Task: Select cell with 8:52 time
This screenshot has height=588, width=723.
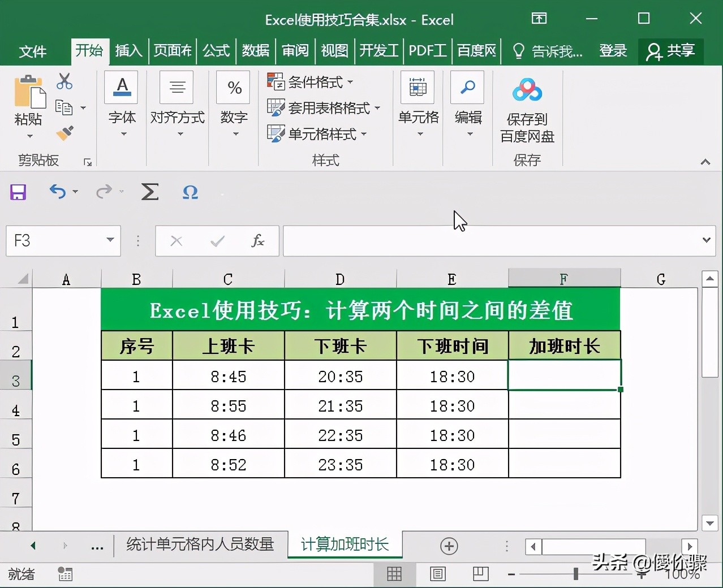Action: [229, 465]
